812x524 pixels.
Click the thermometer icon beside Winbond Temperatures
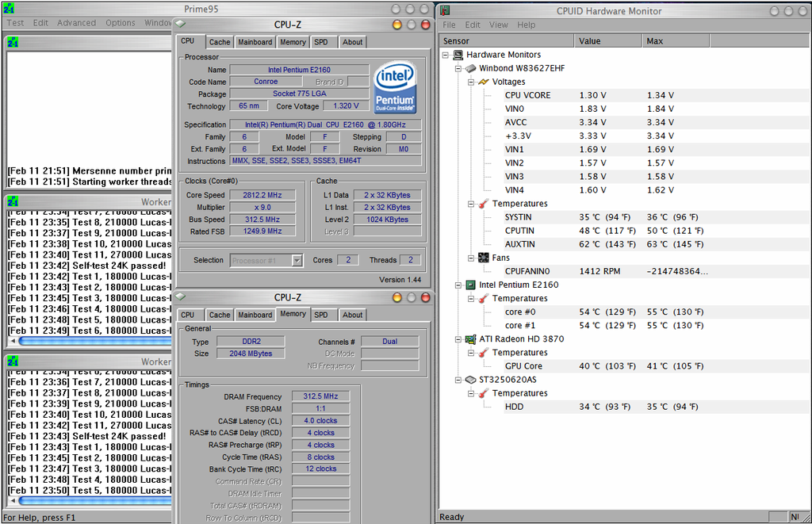(x=483, y=204)
